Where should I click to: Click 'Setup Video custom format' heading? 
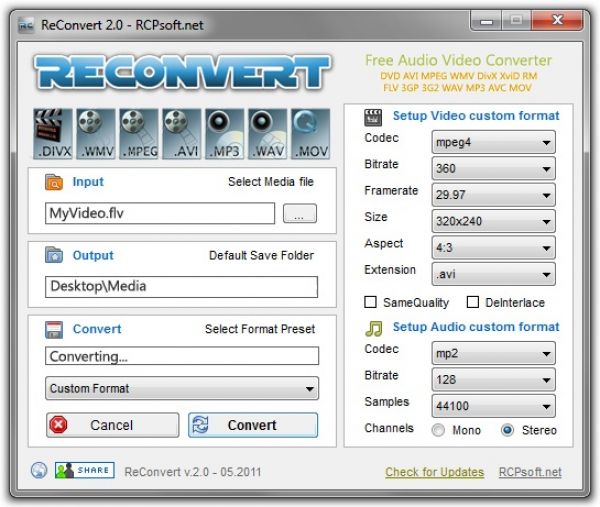point(476,116)
